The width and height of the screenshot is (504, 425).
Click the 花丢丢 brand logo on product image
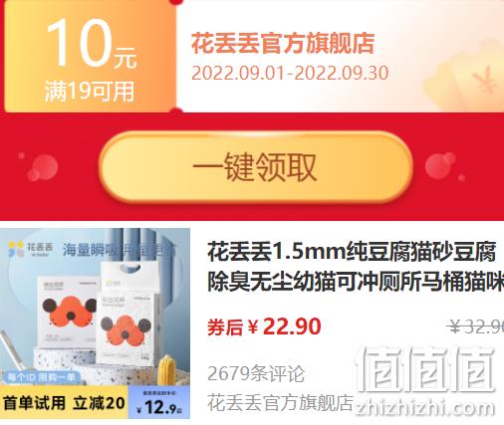(x=31, y=249)
